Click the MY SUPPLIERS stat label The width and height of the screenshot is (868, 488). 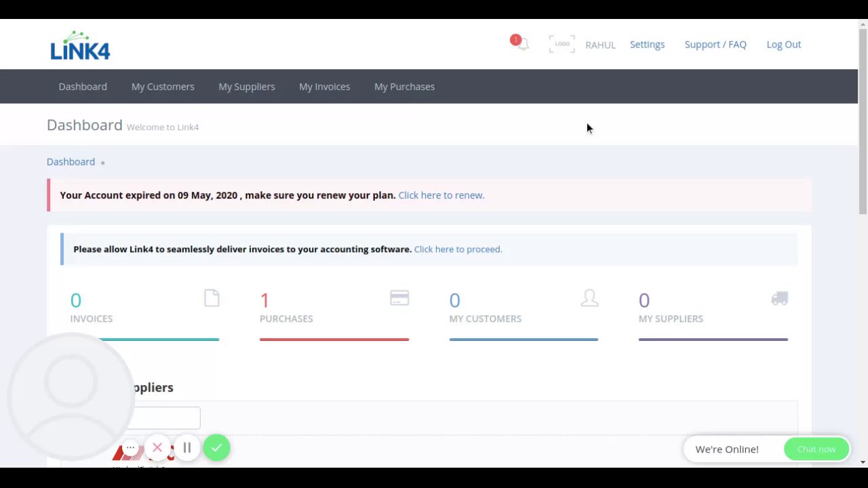click(x=671, y=319)
